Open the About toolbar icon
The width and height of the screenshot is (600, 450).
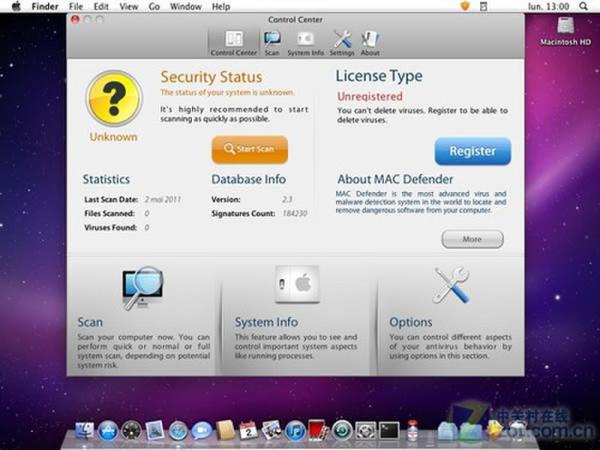tap(370, 43)
